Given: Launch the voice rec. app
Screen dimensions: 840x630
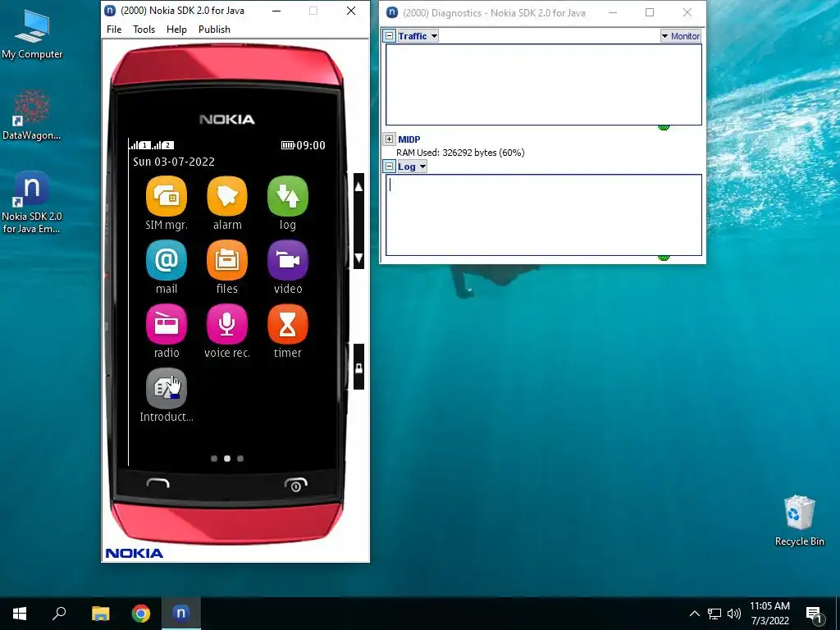Looking at the screenshot, I should (227, 324).
